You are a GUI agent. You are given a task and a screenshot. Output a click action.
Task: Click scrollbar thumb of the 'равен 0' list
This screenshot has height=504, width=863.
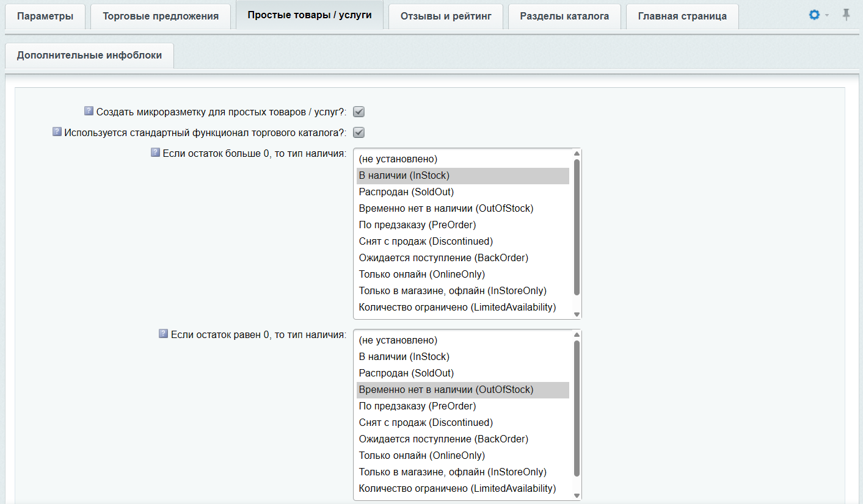click(x=577, y=409)
